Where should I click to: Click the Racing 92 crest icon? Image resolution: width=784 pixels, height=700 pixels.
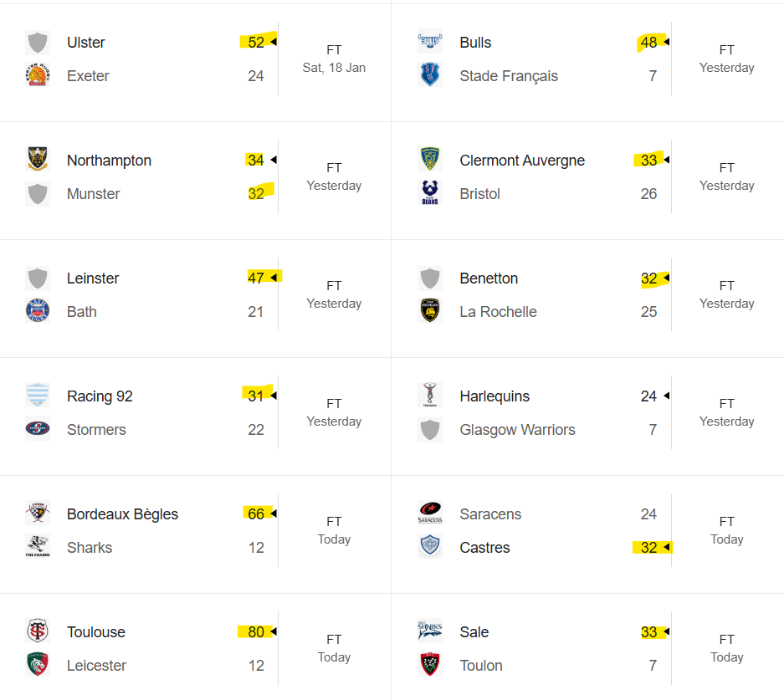pos(38,396)
